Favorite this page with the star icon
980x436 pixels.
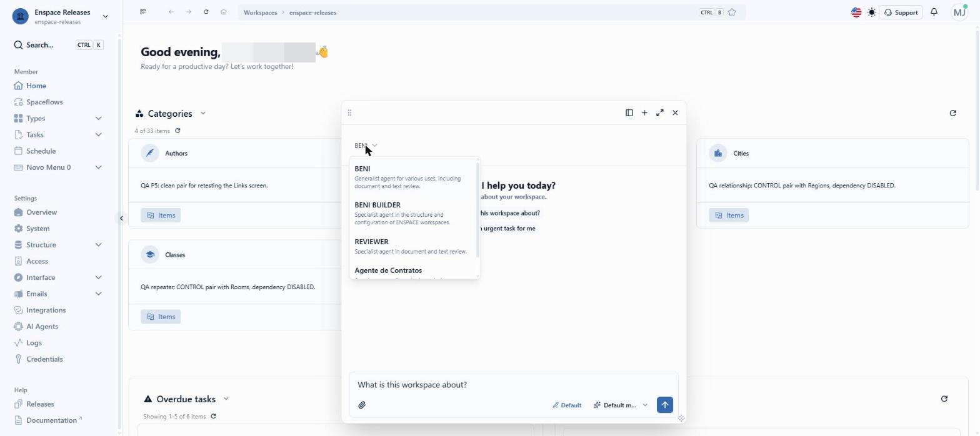point(732,12)
